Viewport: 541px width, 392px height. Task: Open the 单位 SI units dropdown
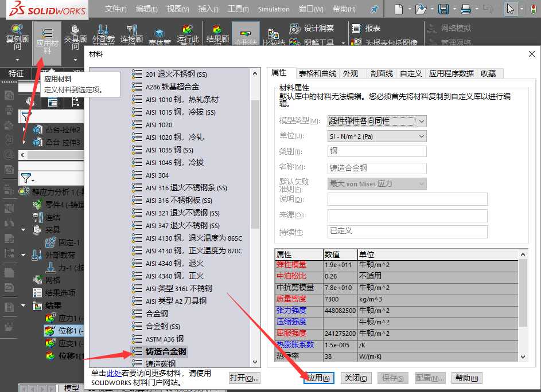click(x=377, y=136)
